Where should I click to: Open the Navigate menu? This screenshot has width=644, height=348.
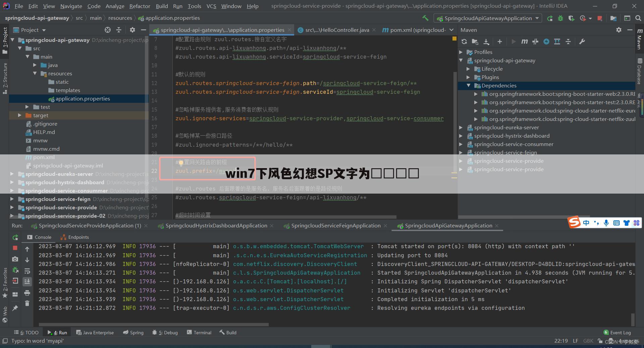coord(71,6)
